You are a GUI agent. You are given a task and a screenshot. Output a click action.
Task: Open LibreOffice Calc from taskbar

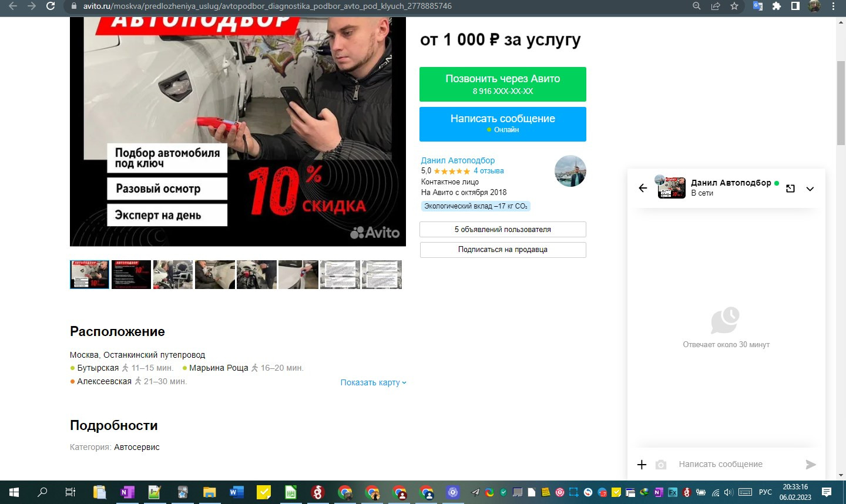click(x=291, y=492)
